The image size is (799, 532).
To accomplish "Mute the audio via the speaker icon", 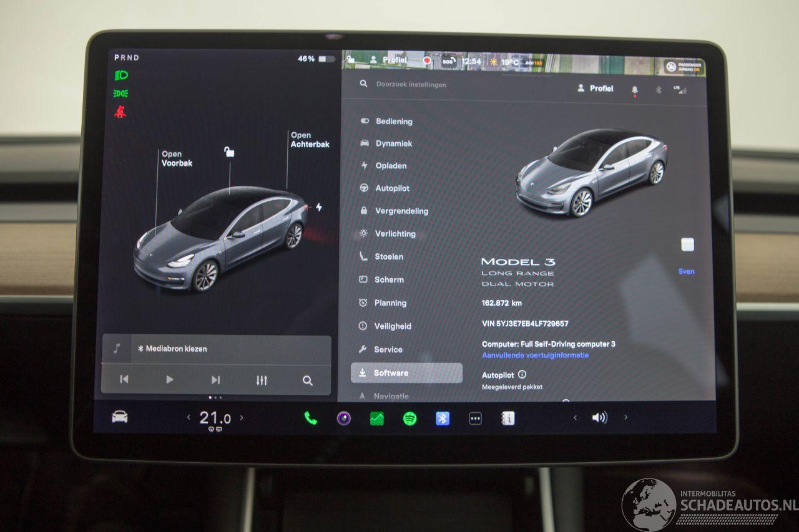I will (x=599, y=418).
